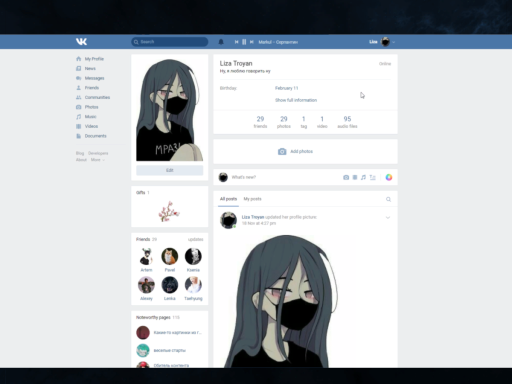Open friend Alexey's avatar
Image resolution: width=512 pixels, height=384 pixels.
(x=146, y=285)
